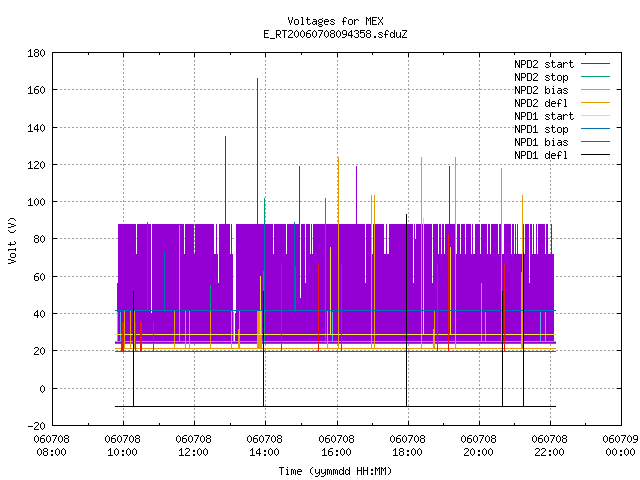Click the 'NPD2 start' legend label

tap(544, 64)
